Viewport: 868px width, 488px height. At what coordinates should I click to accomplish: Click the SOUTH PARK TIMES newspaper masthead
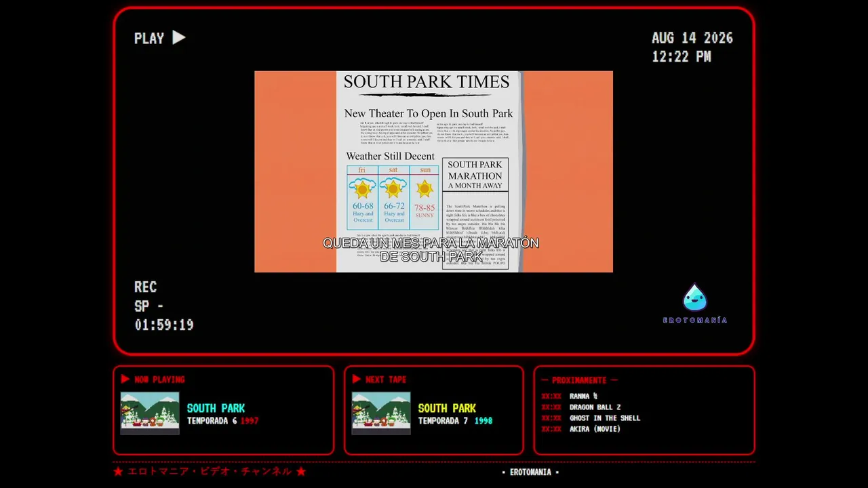click(427, 82)
